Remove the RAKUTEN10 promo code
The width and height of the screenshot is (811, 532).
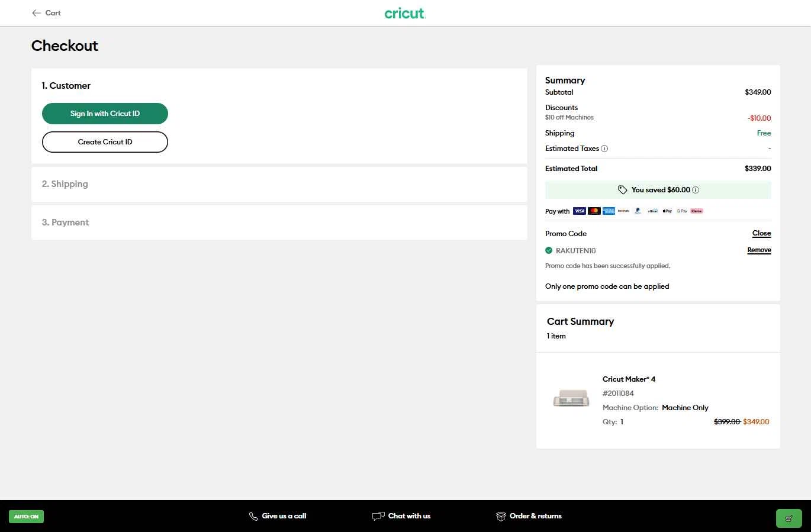[x=759, y=250]
